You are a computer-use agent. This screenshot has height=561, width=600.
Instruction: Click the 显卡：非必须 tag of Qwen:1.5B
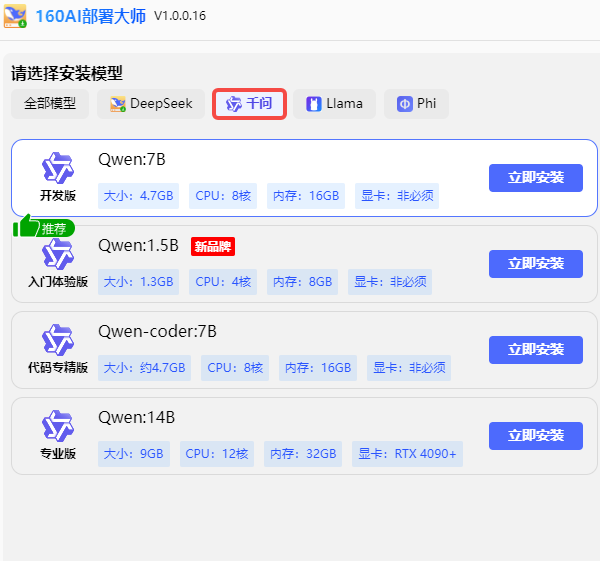390,282
